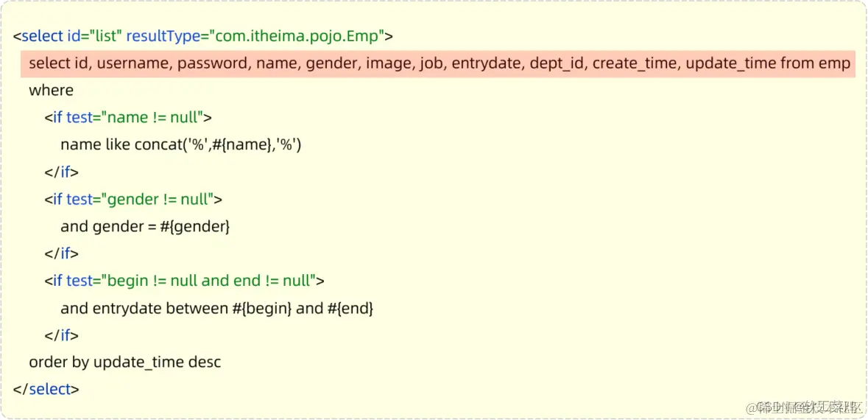868x420 pixels.
Task: Click the closing </select> tag
Action: tap(46, 389)
